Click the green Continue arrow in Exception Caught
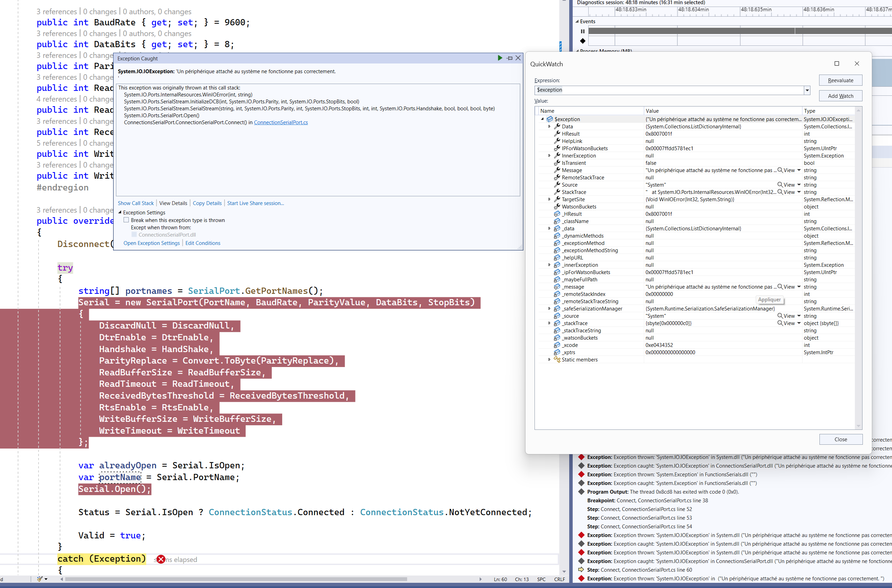892x588 pixels. (500, 58)
